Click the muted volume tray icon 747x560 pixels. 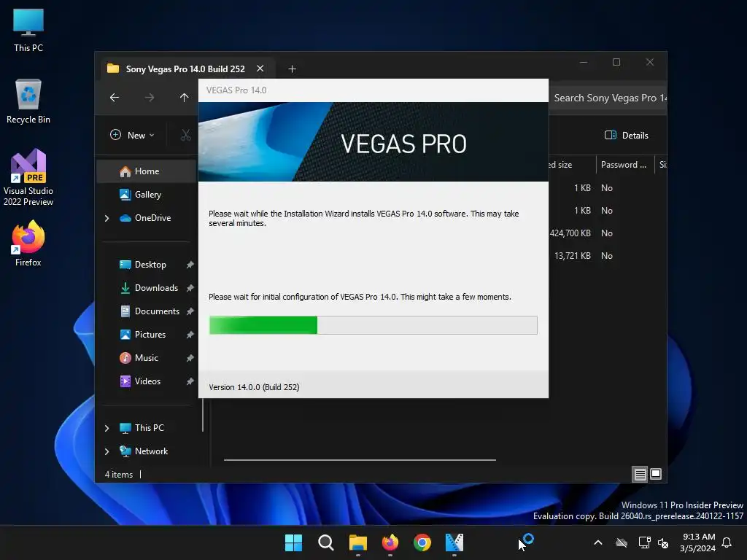663,542
